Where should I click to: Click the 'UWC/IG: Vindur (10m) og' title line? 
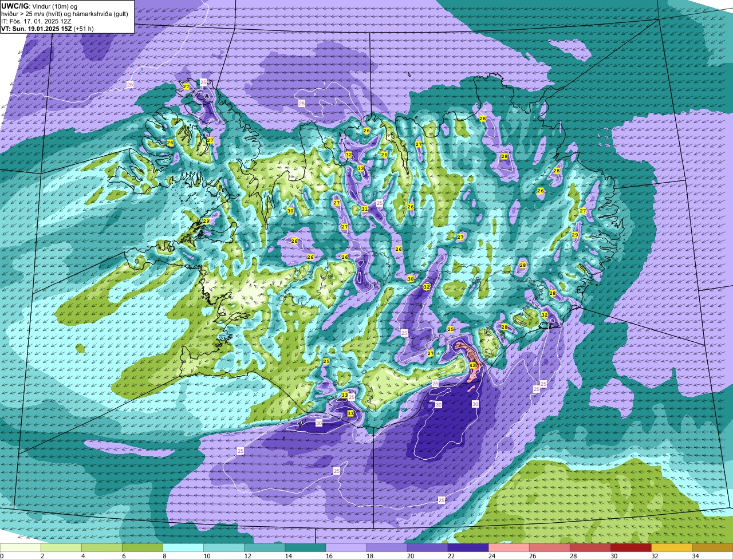click(x=39, y=6)
